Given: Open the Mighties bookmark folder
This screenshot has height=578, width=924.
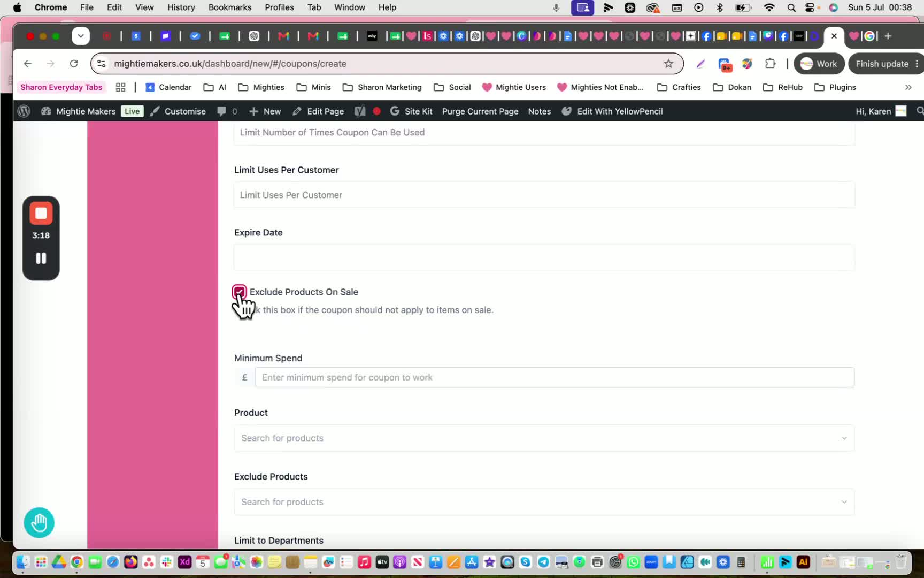Looking at the screenshot, I should click(x=261, y=87).
